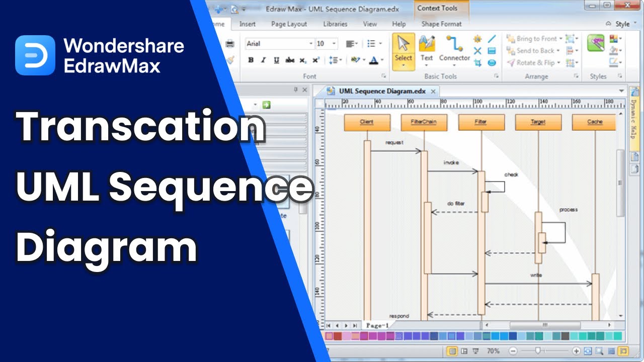Pin the left library panel
Image resolution: width=644 pixels, height=362 pixels.
(296, 90)
